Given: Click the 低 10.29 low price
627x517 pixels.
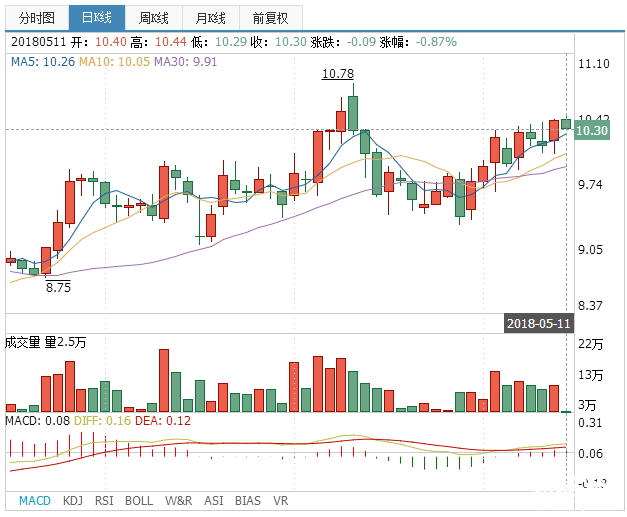Looking at the screenshot, I should point(219,42).
